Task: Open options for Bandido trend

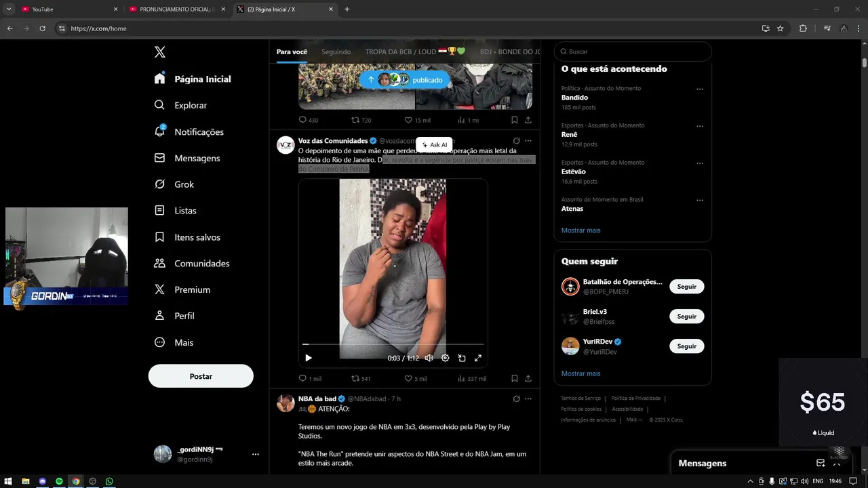Action: (x=700, y=89)
